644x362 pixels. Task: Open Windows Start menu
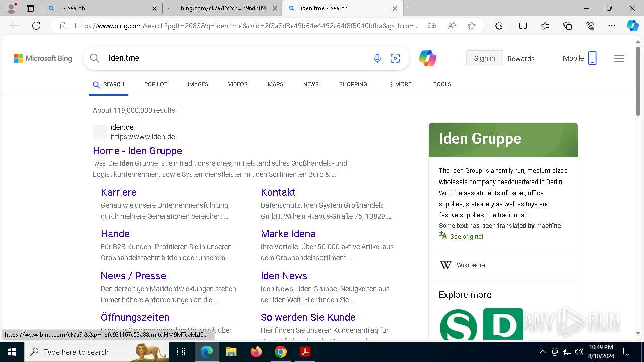[x=12, y=352]
